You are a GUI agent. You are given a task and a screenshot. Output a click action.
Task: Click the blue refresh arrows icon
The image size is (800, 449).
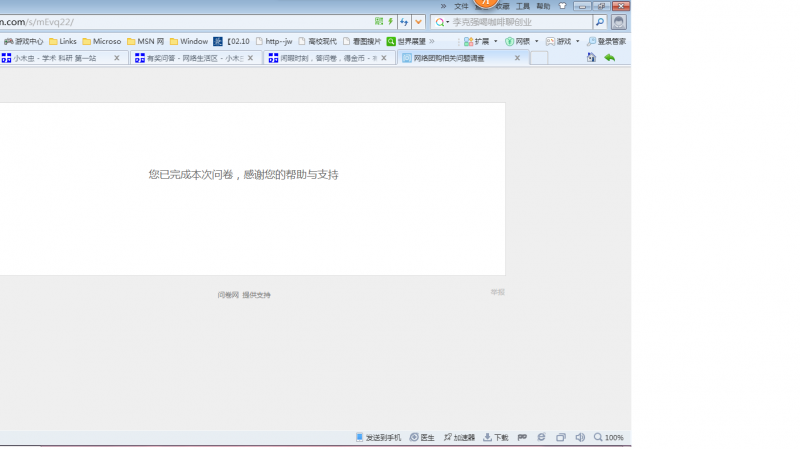click(404, 22)
